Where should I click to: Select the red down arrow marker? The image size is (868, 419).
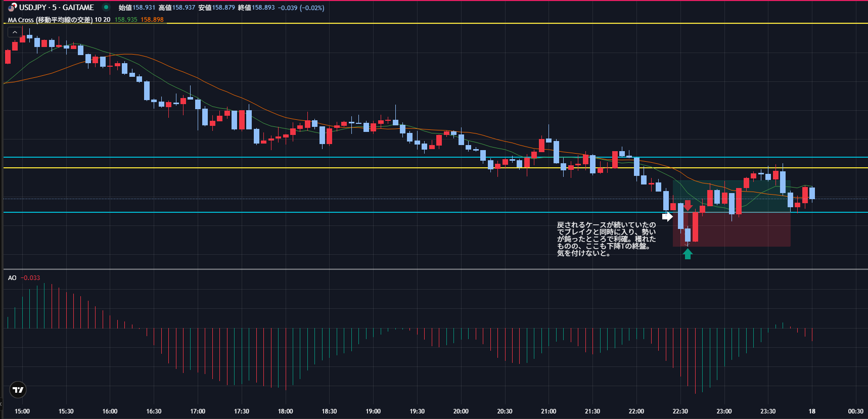688,205
